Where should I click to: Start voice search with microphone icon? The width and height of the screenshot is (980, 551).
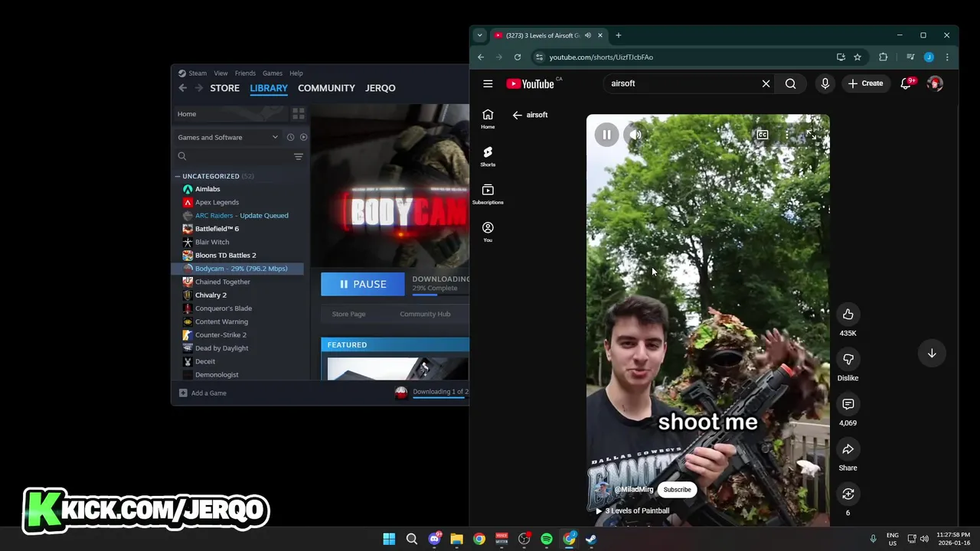[x=825, y=83]
